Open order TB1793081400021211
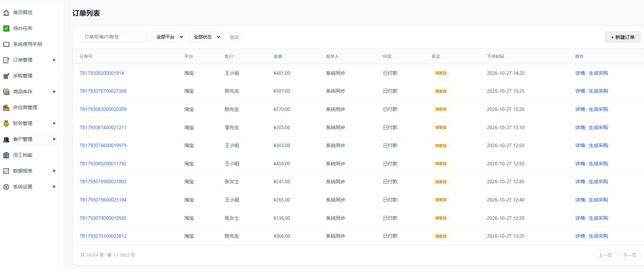This screenshot has height=269, width=644. (x=103, y=127)
